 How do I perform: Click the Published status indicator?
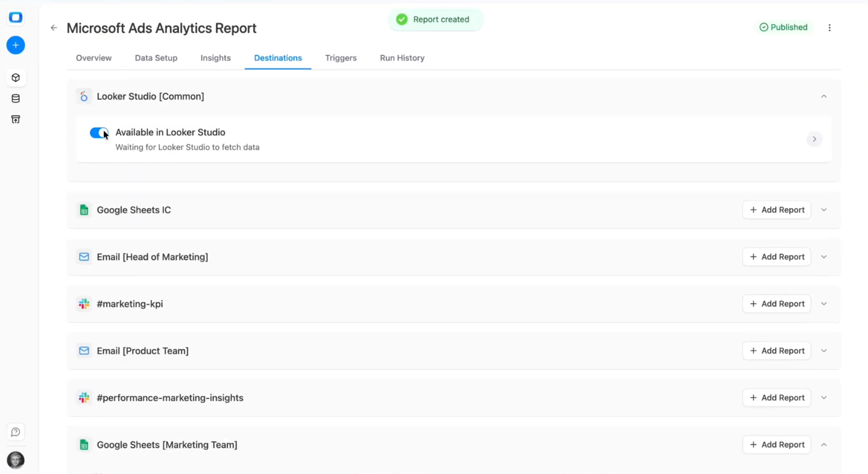784,27
